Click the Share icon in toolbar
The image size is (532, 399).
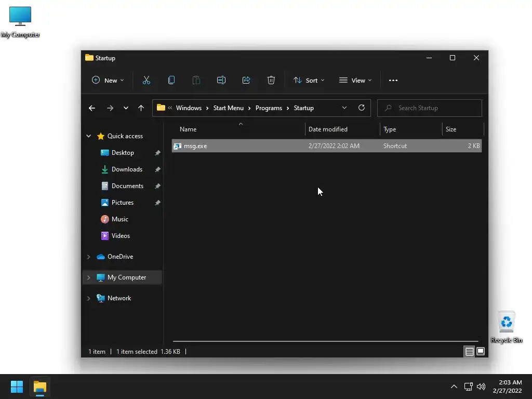[246, 81]
